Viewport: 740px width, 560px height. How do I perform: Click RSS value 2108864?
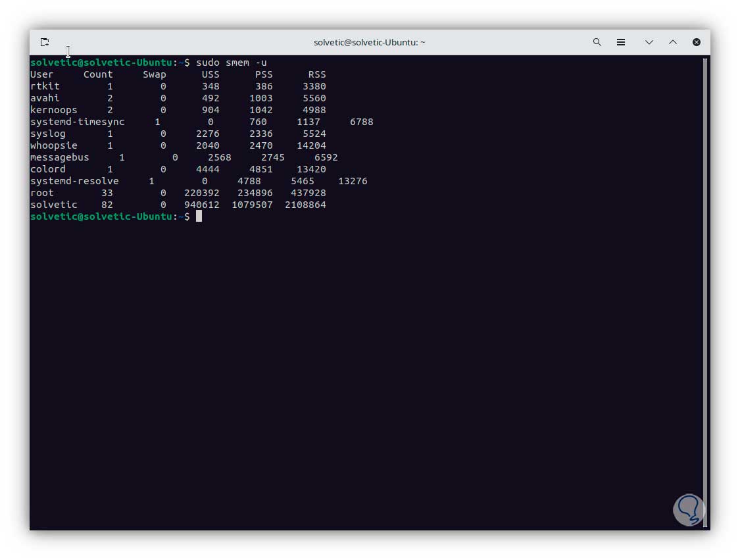305,205
